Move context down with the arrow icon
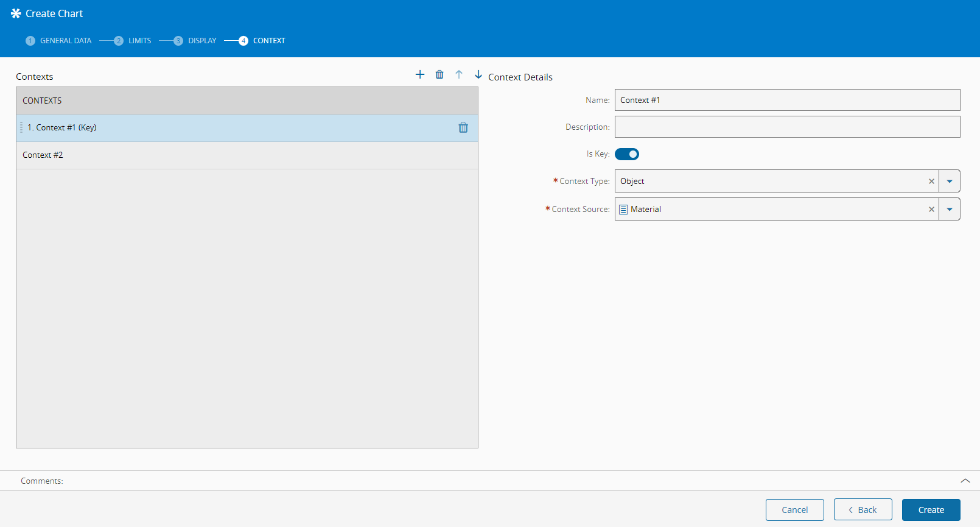 [478, 74]
